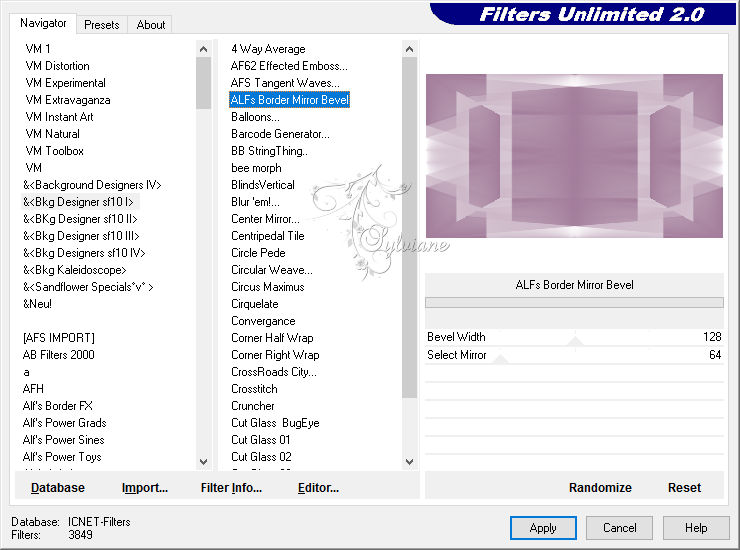Choose AB Filters 2000 category

pos(59,355)
